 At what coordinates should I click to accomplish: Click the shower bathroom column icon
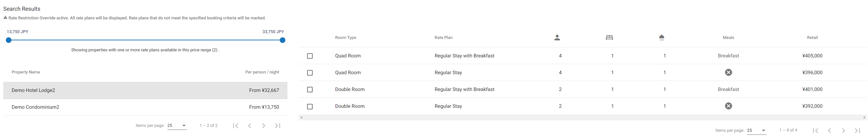[x=661, y=38]
